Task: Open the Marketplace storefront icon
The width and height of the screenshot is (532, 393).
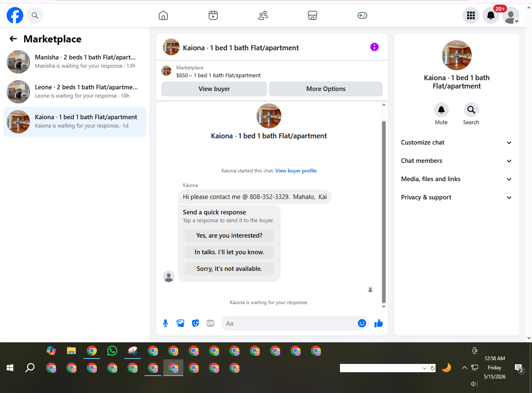Action: [x=313, y=15]
